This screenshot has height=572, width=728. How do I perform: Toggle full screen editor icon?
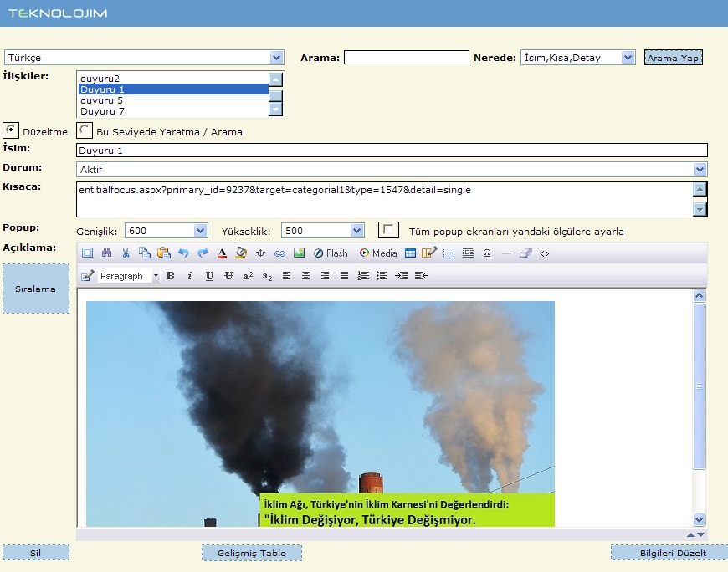tap(87, 253)
